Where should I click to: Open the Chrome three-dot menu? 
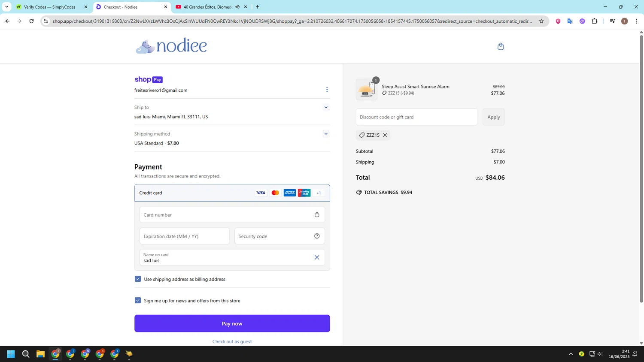637,21
